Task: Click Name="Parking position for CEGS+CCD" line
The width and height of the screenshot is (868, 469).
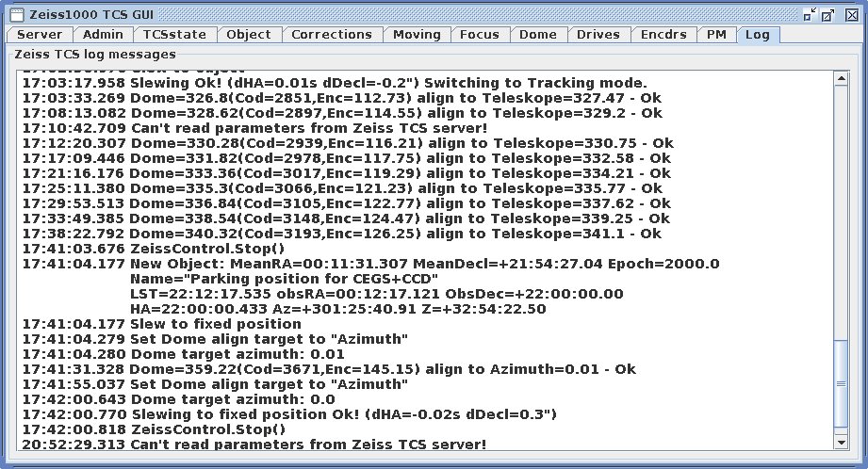Action: [x=284, y=279]
